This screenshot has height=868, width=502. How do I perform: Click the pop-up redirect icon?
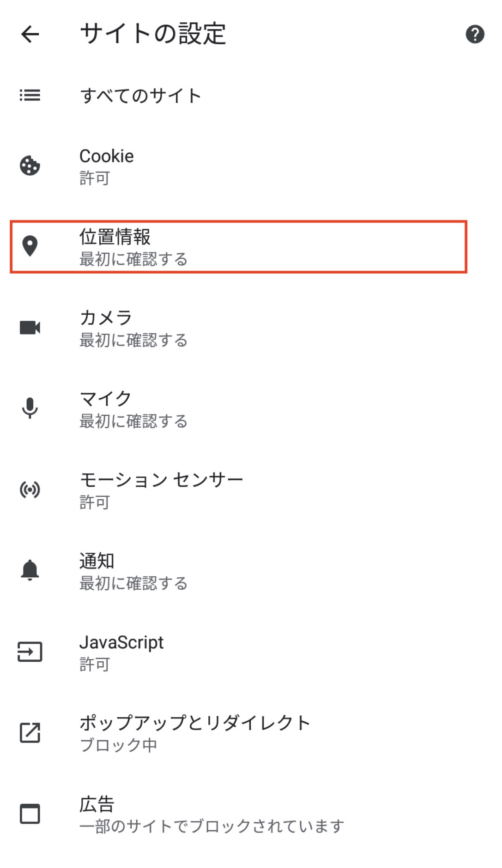[30, 733]
